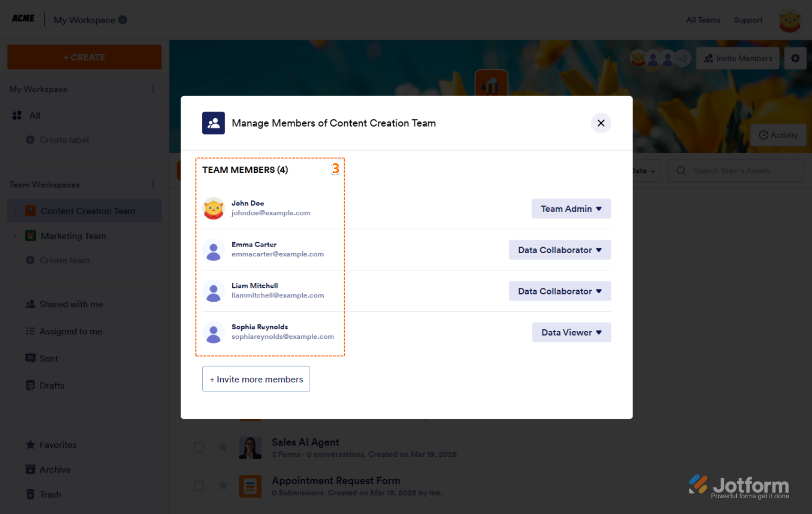Select the Appointment Request Form checkbox
812x514 pixels.
pos(199,485)
